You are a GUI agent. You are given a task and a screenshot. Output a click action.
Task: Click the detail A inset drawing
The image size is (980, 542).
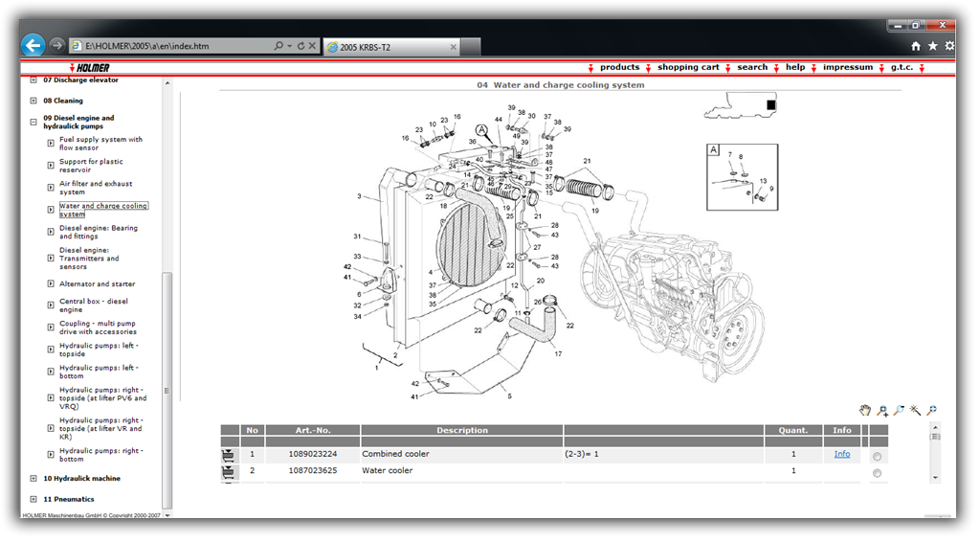tap(742, 177)
